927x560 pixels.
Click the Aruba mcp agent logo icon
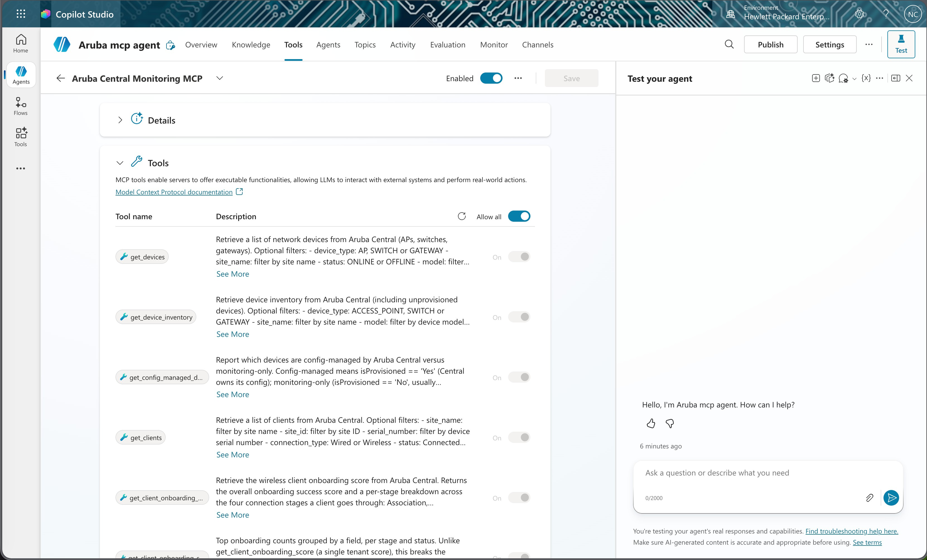pos(62,44)
